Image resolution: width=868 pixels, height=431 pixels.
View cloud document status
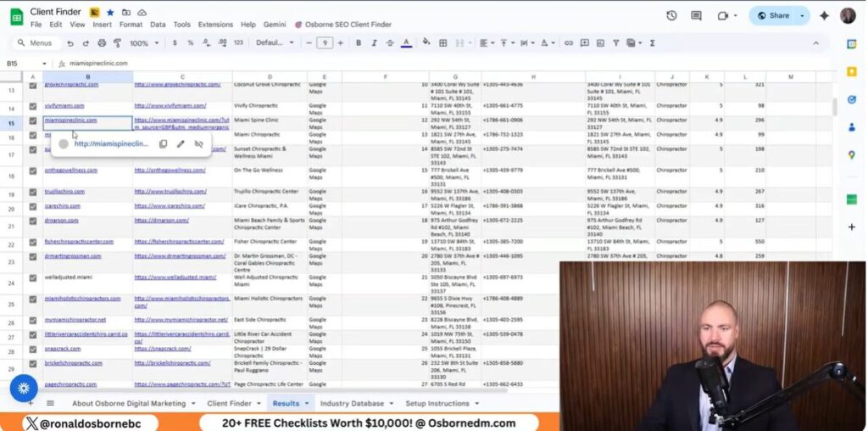click(x=142, y=12)
